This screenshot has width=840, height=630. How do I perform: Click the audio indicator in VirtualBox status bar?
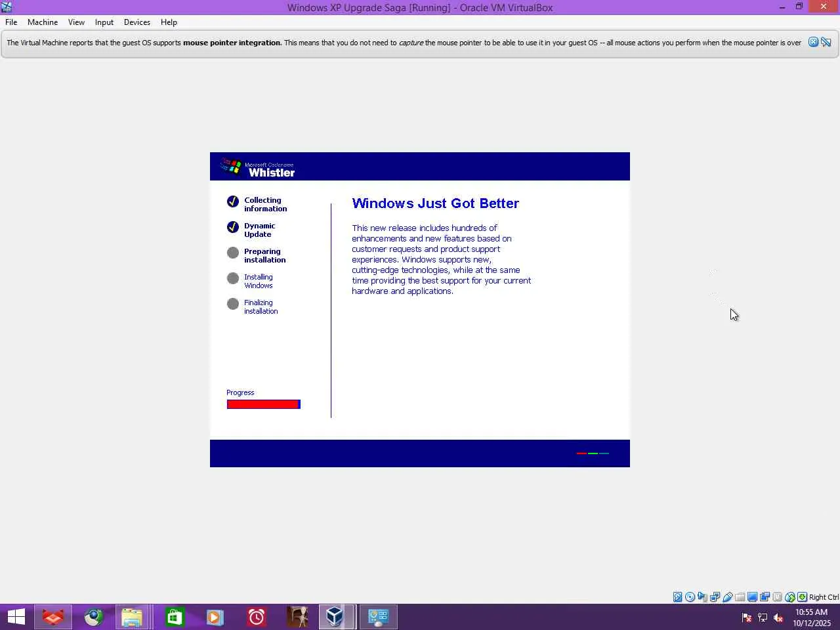[x=703, y=597]
